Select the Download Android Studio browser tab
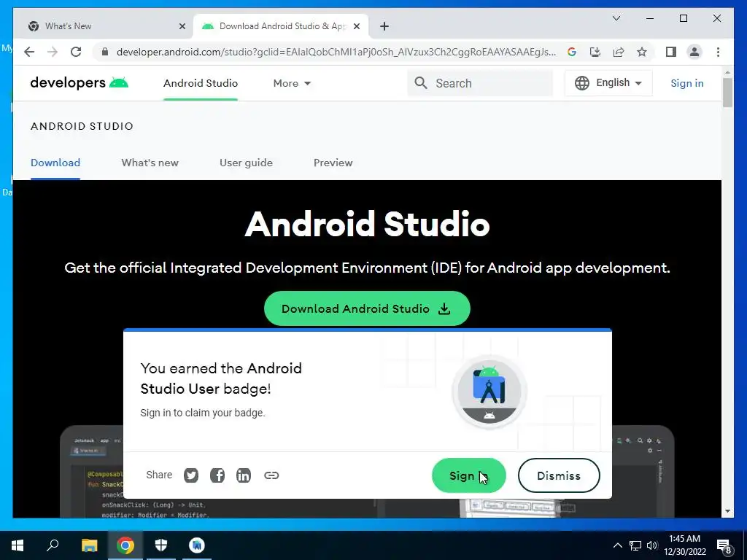The image size is (747, 560). 281,26
